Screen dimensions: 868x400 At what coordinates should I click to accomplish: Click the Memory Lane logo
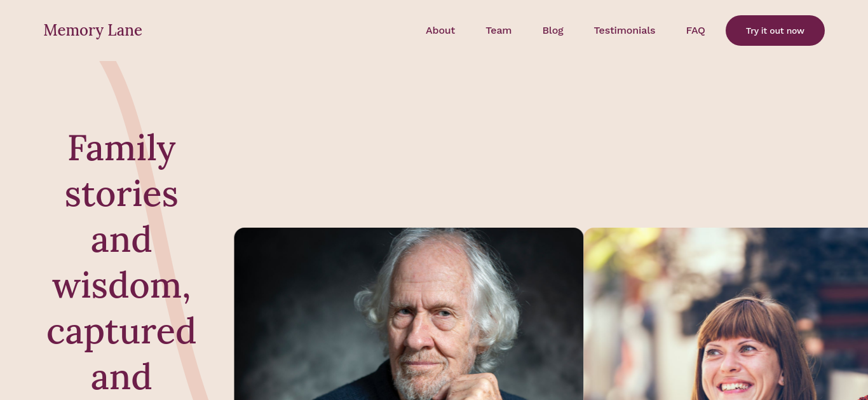click(93, 30)
